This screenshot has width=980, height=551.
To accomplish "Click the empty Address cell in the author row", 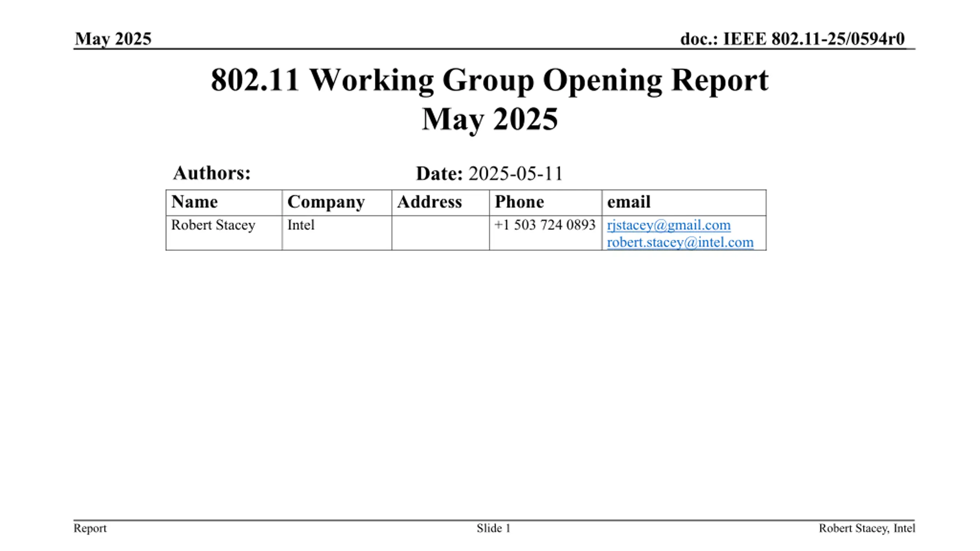I will [441, 233].
